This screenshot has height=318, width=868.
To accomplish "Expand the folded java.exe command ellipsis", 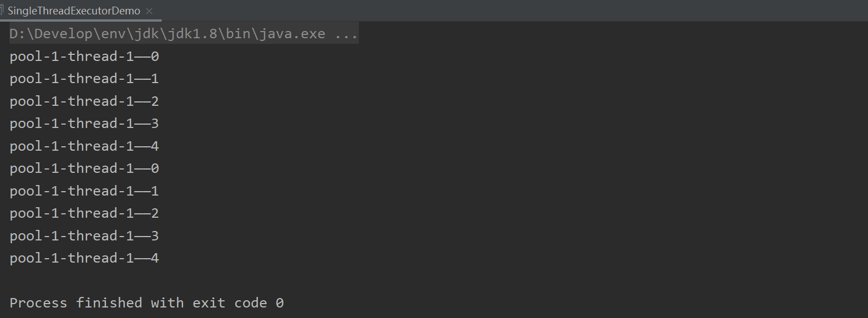I will click(347, 34).
